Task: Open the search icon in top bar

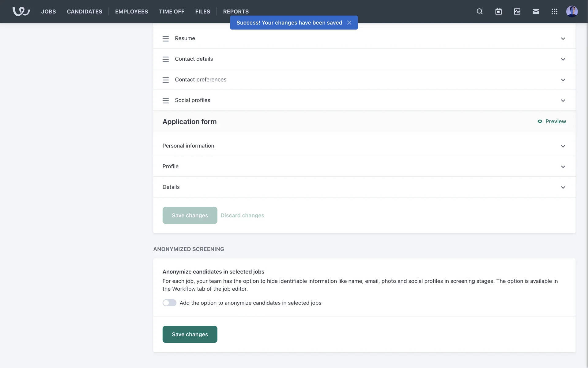Action: coord(480,11)
